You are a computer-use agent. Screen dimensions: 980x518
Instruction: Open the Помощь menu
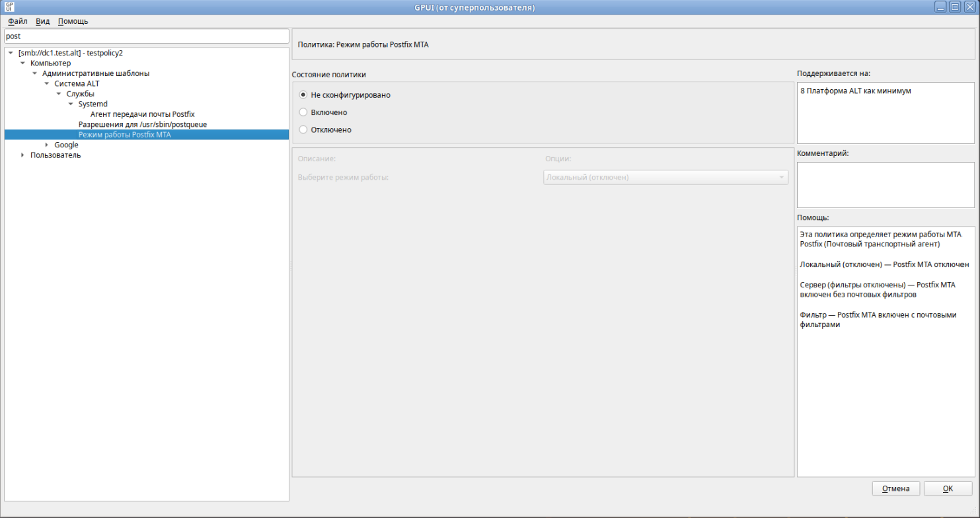[x=73, y=21]
